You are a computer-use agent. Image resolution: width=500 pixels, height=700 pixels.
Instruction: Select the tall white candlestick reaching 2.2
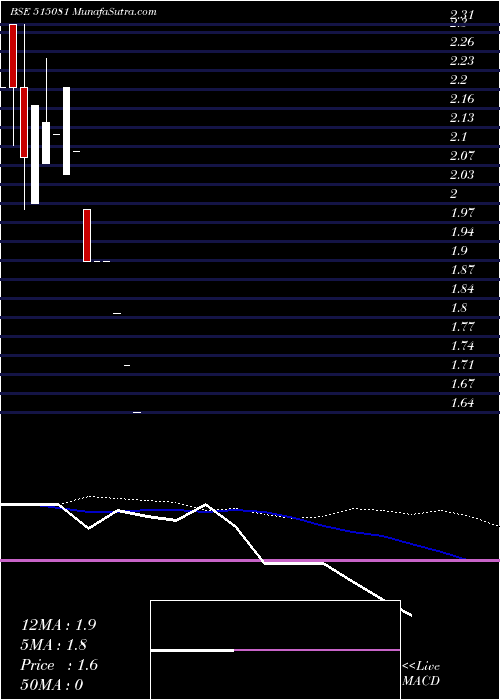(67, 131)
